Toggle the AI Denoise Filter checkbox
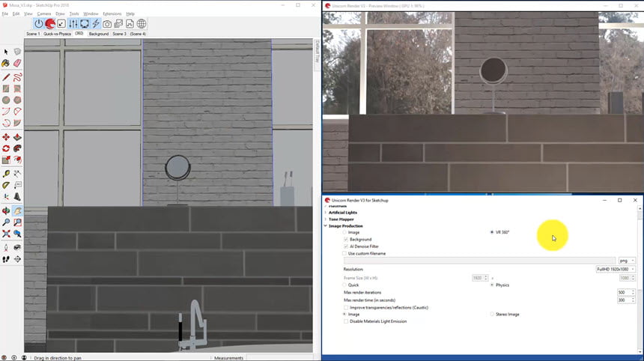 click(346, 246)
